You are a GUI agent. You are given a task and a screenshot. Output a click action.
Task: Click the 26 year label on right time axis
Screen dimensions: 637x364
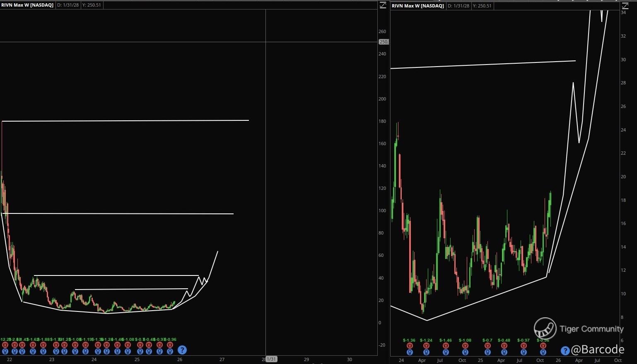(x=558, y=360)
